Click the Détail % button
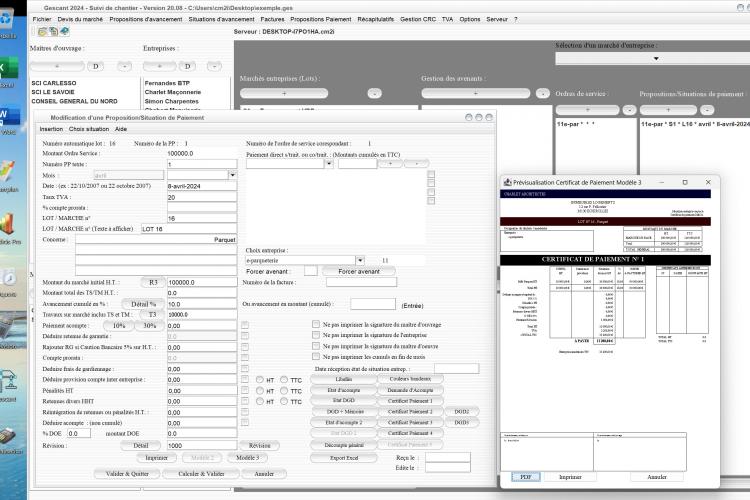Screen dimensions: 750x500 [143, 304]
